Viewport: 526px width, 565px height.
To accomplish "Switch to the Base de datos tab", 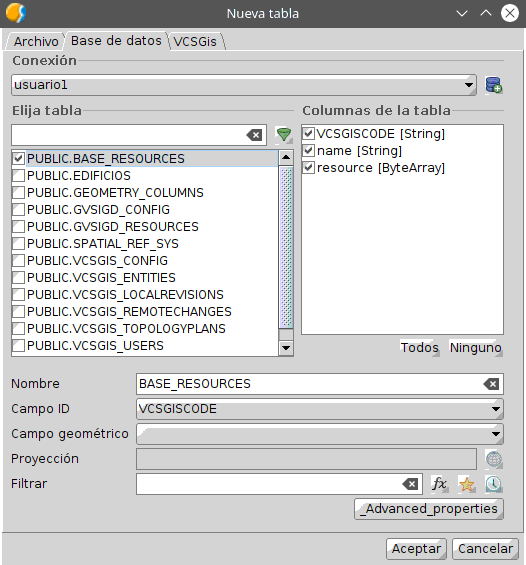I will coord(116,41).
